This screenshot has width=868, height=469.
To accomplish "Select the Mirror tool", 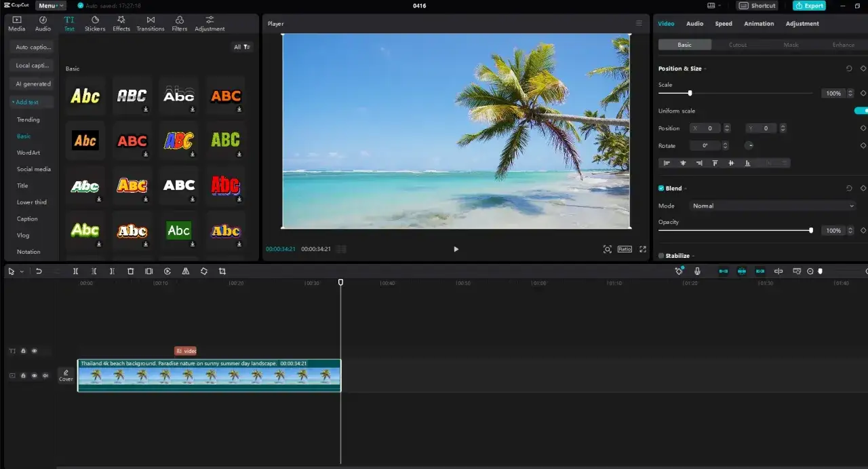I will 185,271.
